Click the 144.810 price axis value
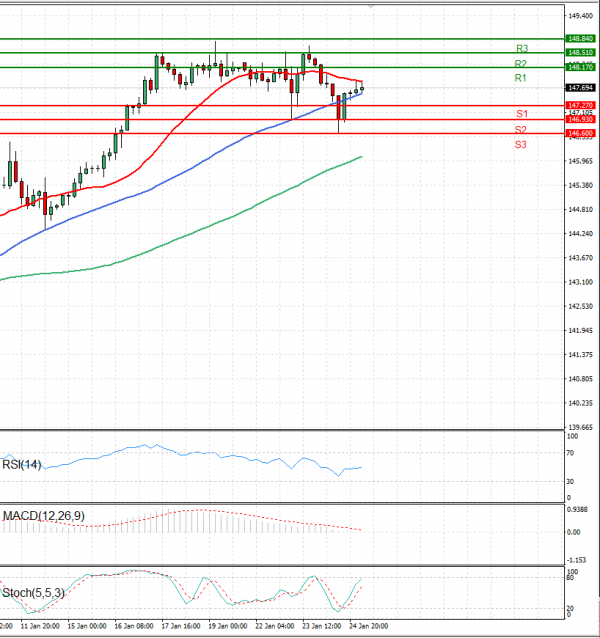600x638 pixels. click(x=580, y=210)
